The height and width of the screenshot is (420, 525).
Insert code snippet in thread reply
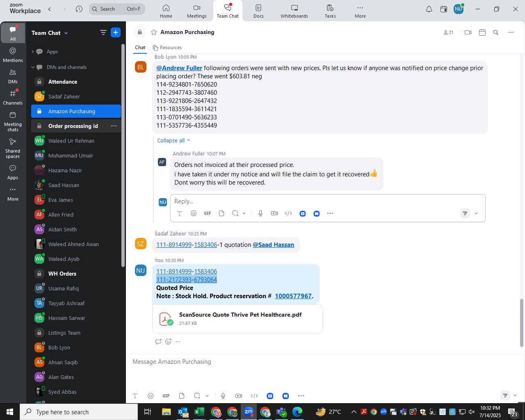(288, 213)
